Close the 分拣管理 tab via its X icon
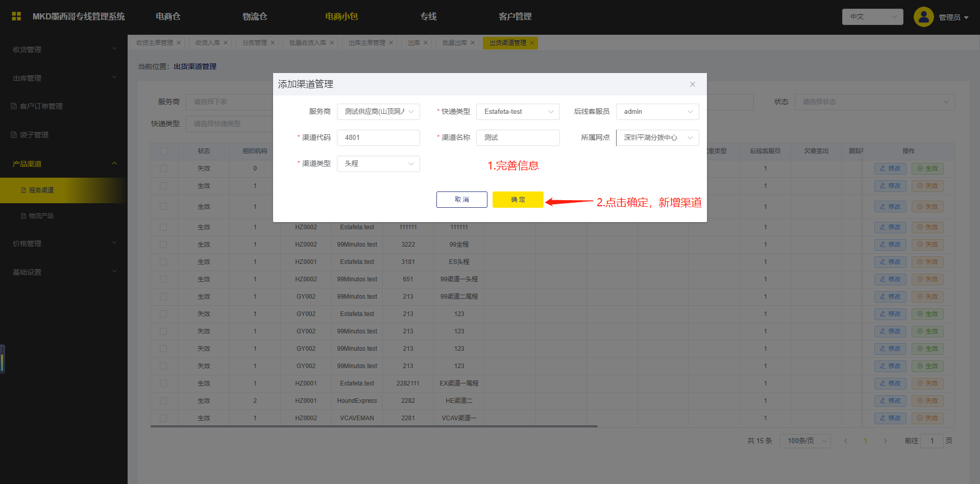This screenshot has height=484, width=980. 273,43
